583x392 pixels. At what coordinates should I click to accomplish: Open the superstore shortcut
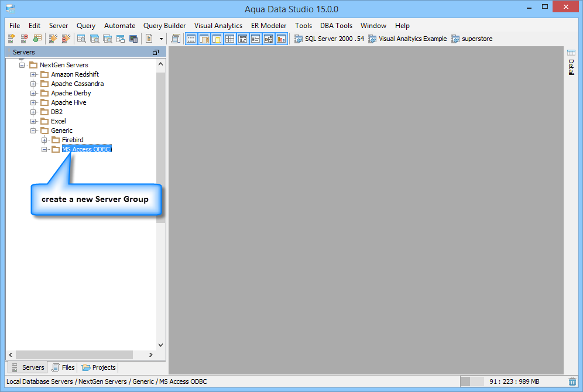click(x=472, y=39)
